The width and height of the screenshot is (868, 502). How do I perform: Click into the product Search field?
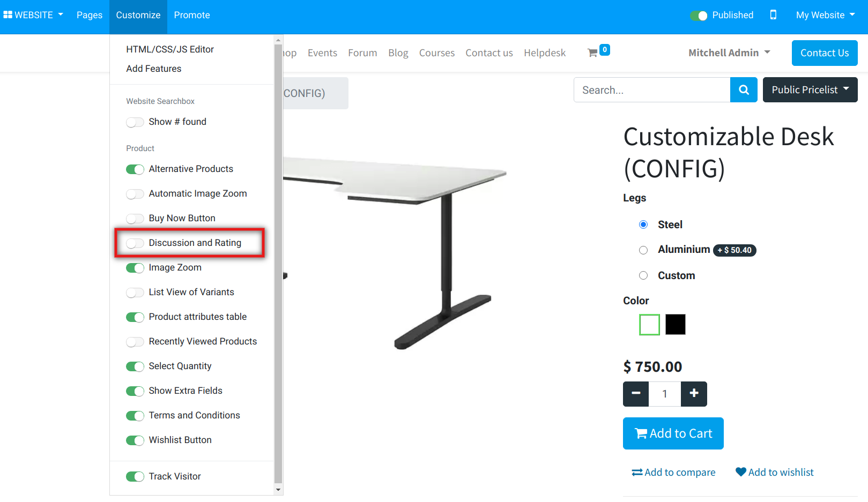(651, 90)
